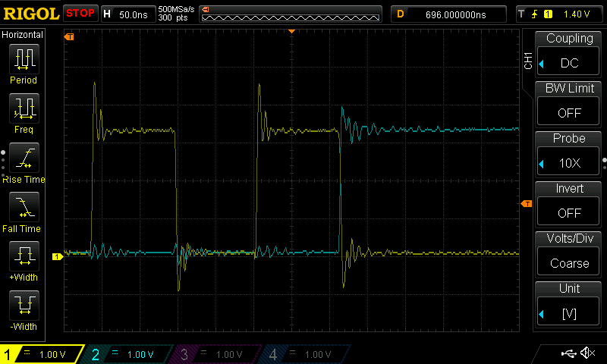This screenshot has height=364, width=607.
Task: Select the Period measurement icon
Action: (24, 59)
